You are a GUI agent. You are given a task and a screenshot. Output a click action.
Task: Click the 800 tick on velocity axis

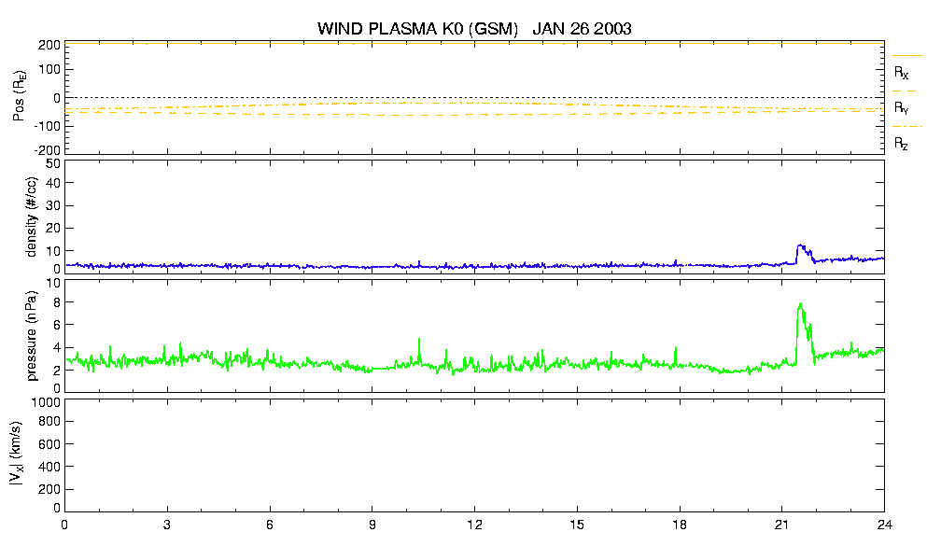point(50,422)
